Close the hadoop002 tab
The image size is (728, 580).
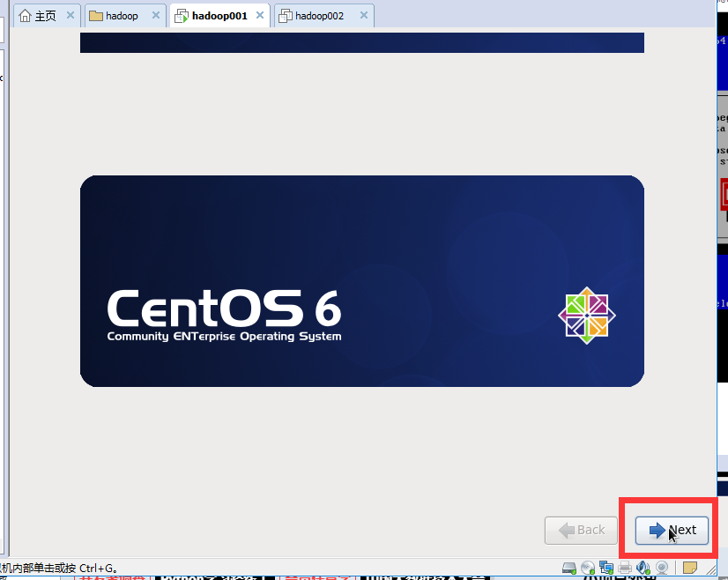364,15
